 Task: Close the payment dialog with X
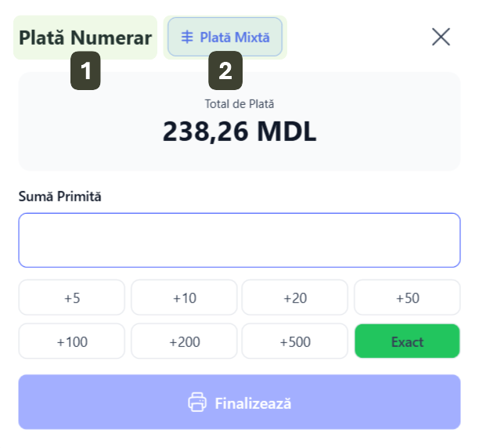pos(441,37)
